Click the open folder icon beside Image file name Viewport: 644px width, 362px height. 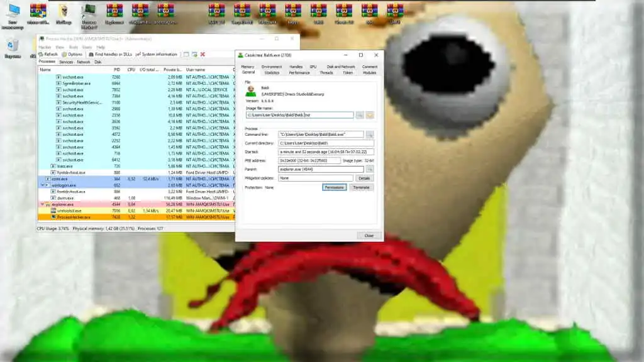370,116
